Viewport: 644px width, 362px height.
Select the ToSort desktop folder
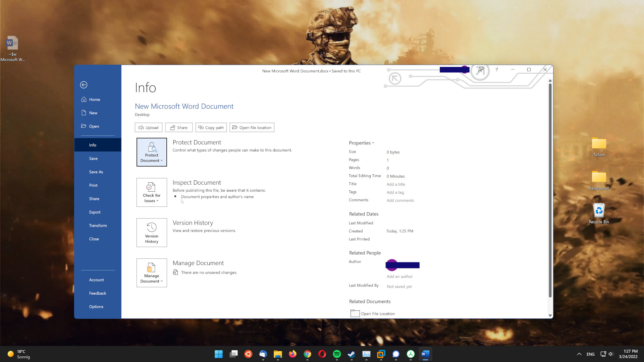coord(599,147)
